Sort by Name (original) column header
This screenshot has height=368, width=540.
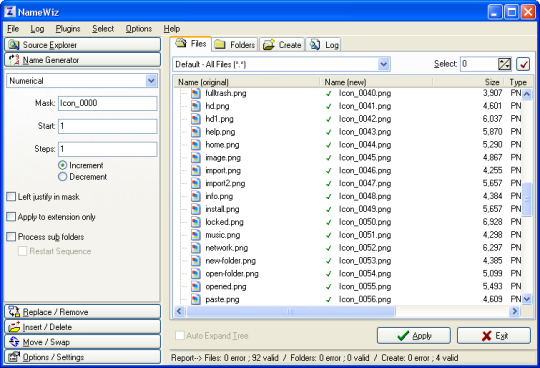[247, 82]
